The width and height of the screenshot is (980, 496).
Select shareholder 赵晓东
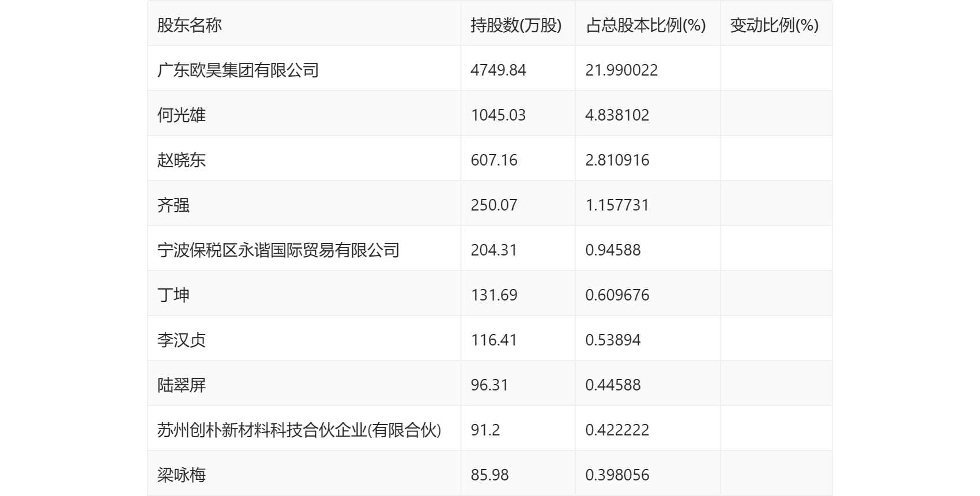pyautogui.click(x=182, y=160)
